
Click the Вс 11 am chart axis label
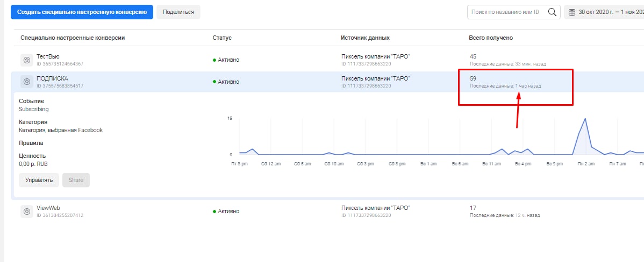[492, 164]
